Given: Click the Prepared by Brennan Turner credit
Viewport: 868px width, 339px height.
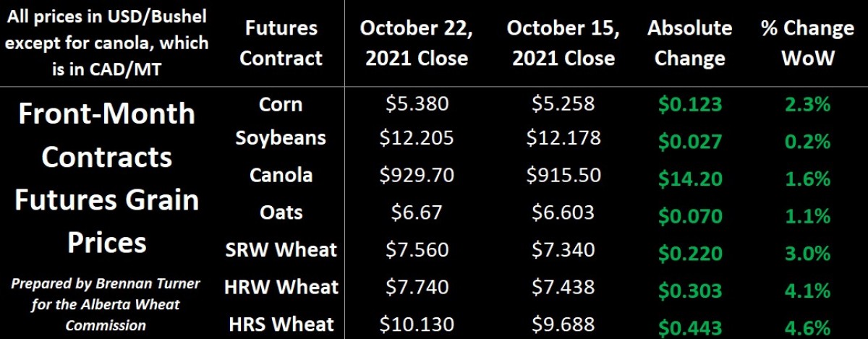Looking at the screenshot, I should point(106,304).
